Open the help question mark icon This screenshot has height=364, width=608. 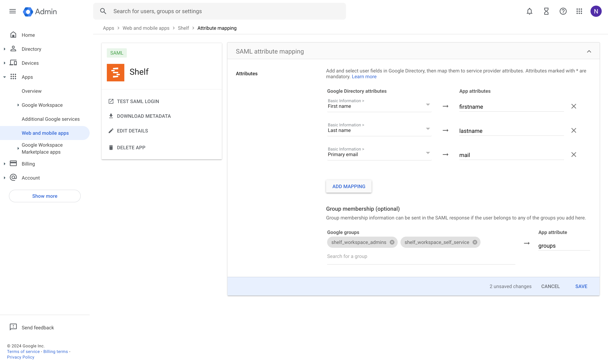pos(563,11)
